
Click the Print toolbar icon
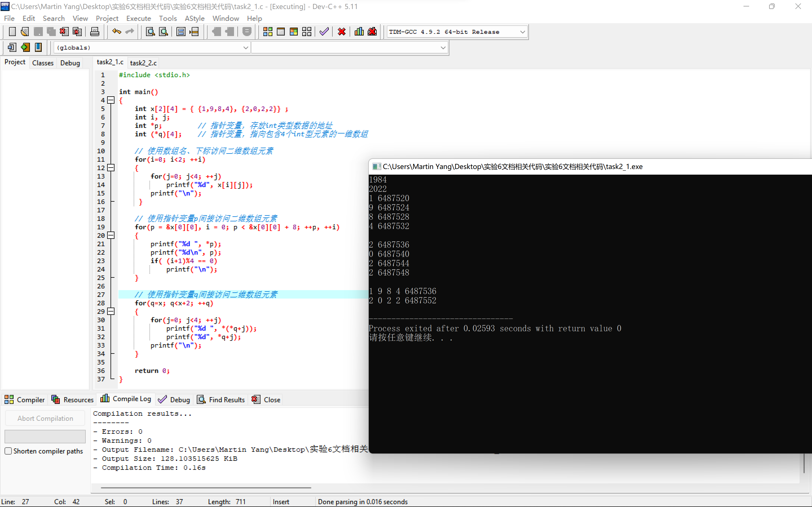95,32
